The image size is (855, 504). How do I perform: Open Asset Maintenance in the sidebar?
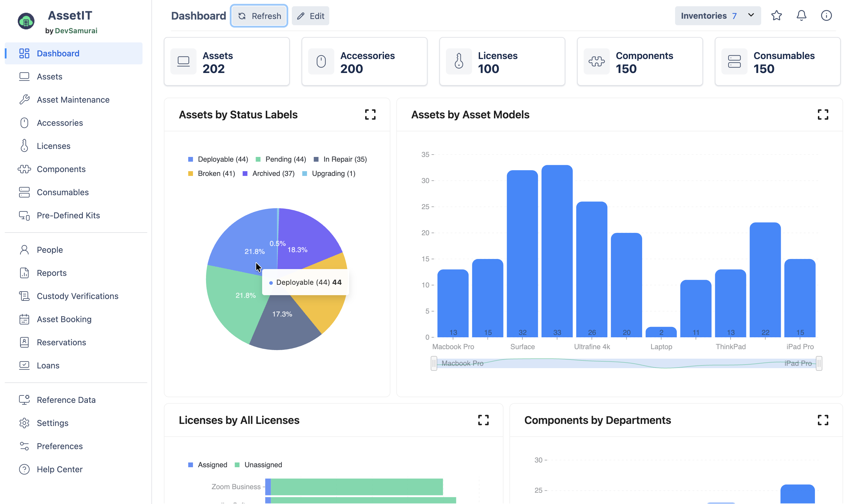tap(73, 99)
